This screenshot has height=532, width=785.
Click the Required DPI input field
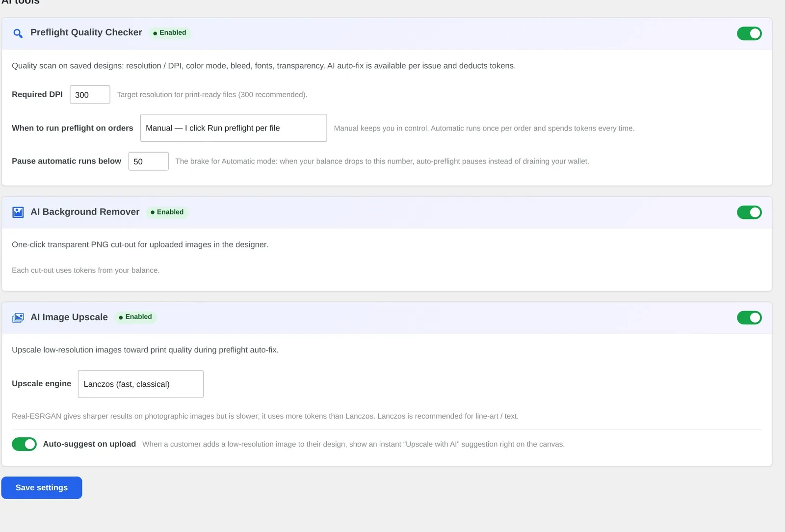90,95
